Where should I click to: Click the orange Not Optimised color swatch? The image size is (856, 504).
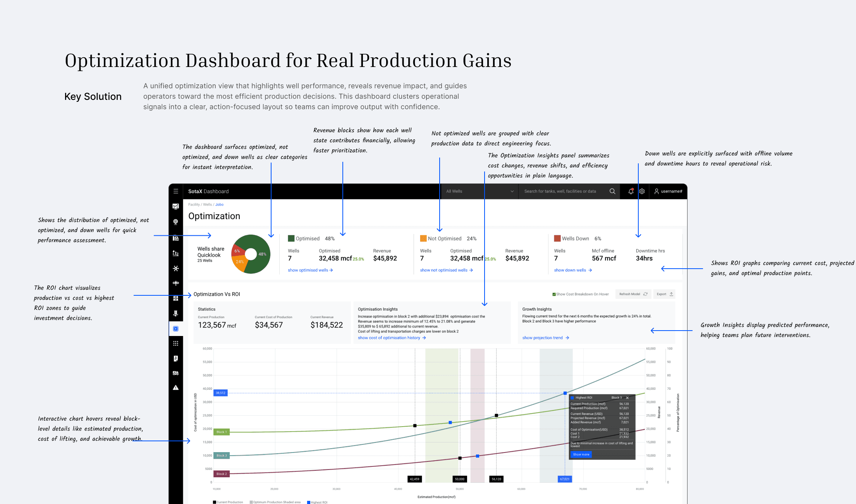pyautogui.click(x=423, y=238)
